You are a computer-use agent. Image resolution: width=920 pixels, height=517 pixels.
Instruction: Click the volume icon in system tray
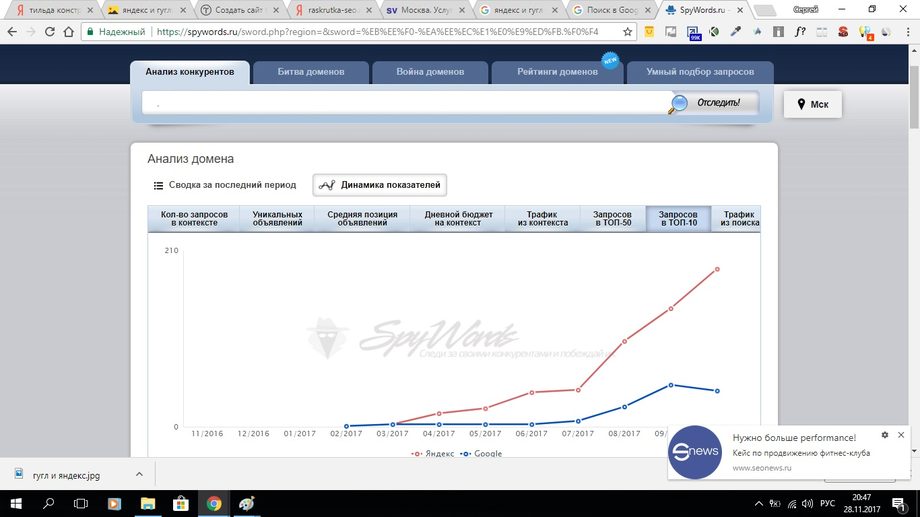coord(808,504)
